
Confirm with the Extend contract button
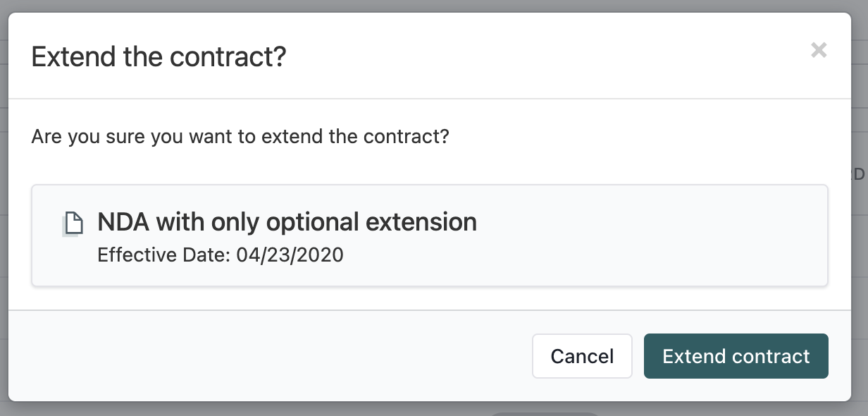click(736, 356)
